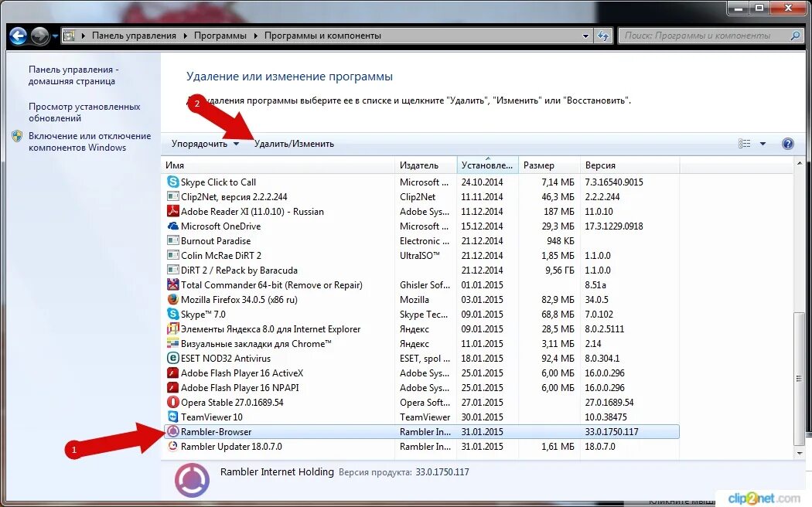Select the Элементы Яндекса 8.0 icon

(173, 328)
